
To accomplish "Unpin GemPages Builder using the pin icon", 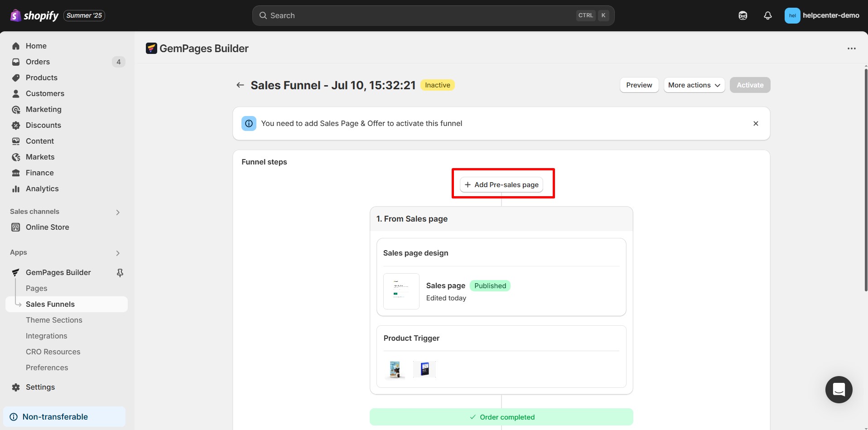I will [120, 272].
